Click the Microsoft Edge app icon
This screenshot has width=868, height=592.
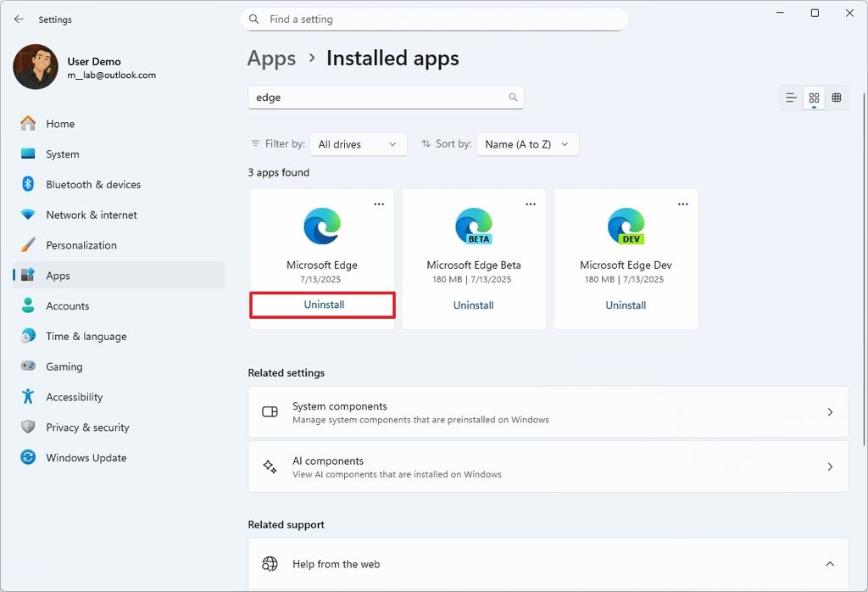click(322, 226)
